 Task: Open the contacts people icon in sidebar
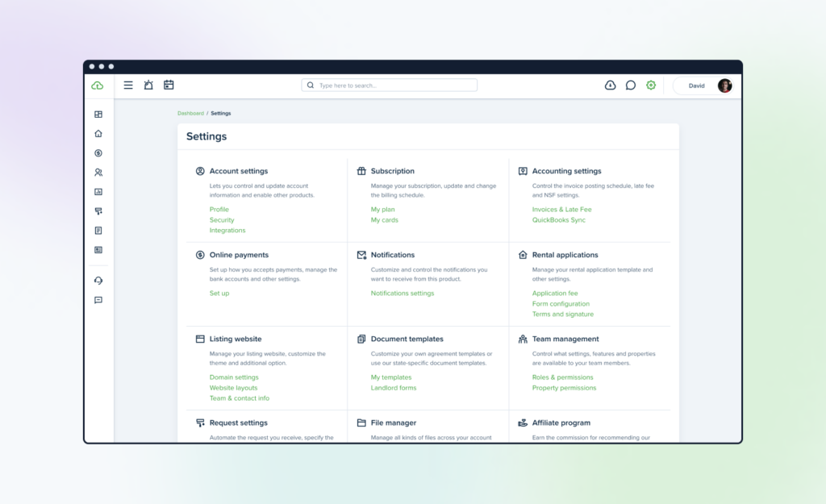pyautogui.click(x=98, y=173)
